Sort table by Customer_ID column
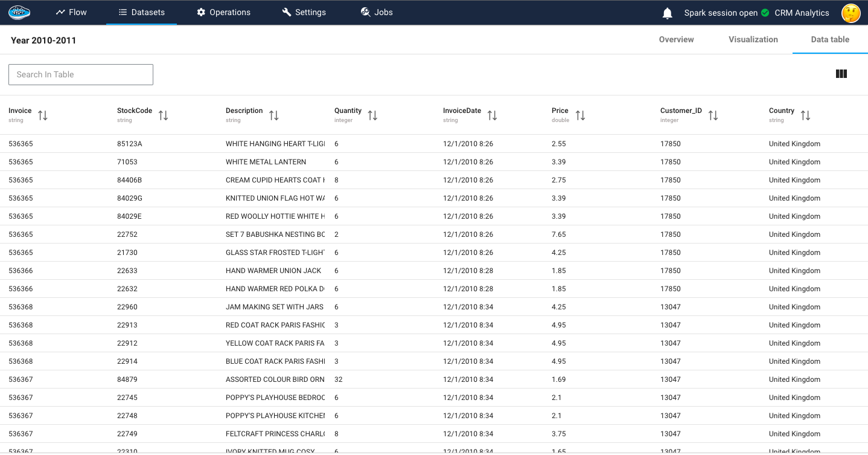This screenshot has height=455, width=868. tap(713, 115)
